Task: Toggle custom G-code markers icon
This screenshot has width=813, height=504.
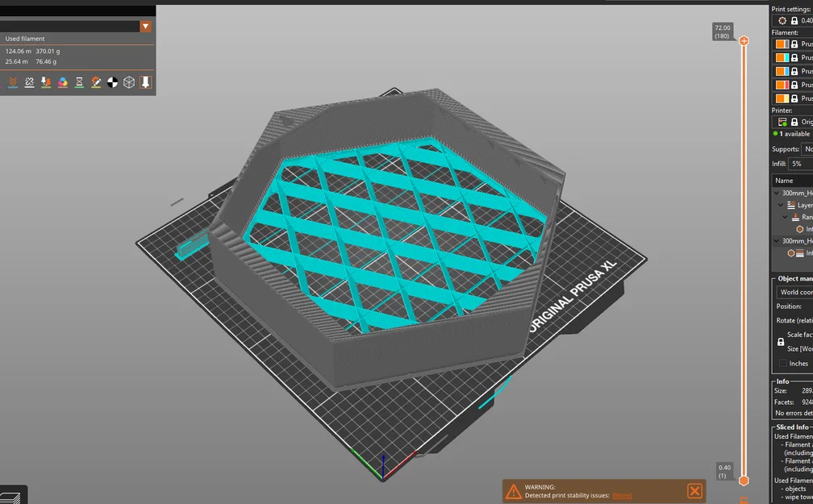Action: tap(96, 81)
